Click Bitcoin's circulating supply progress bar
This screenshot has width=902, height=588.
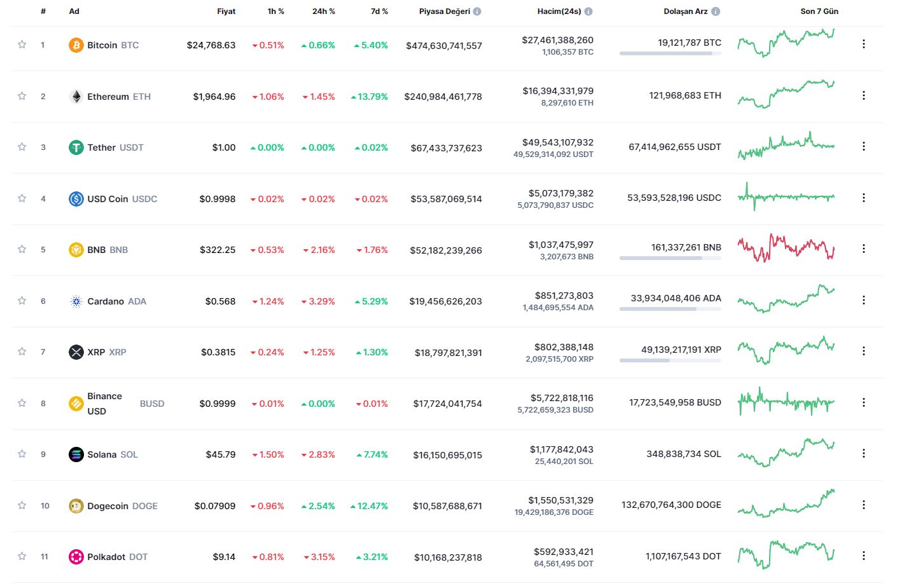(x=670, y=54)
